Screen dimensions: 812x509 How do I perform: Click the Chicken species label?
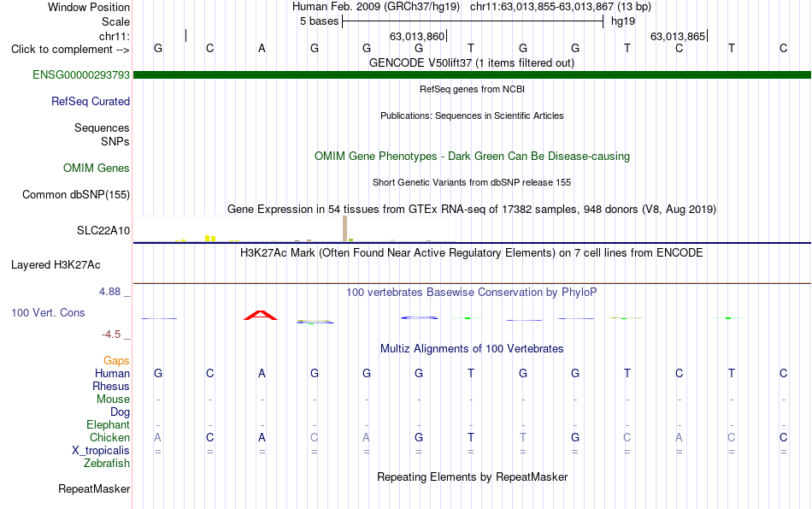click(109, 437)
